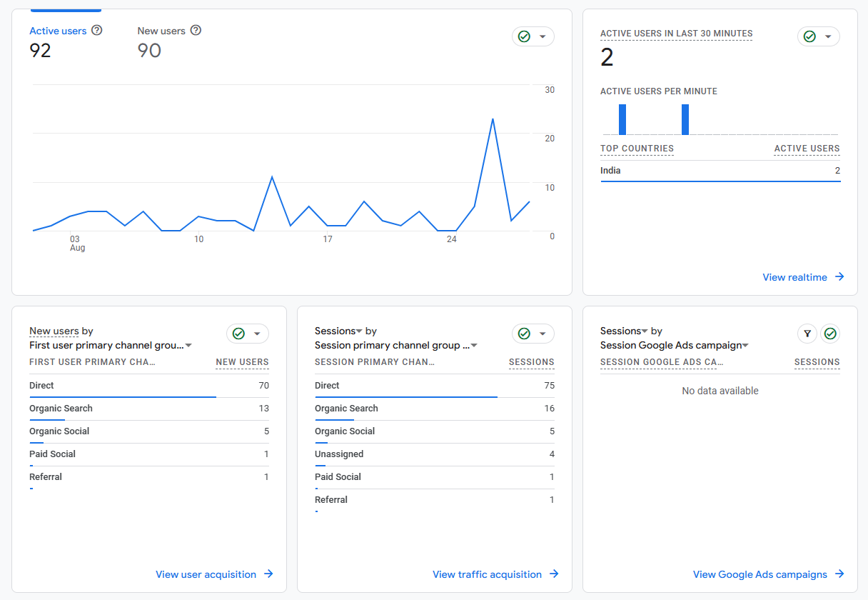
Task: Click the first active users per minute bar
Action: 622,119
